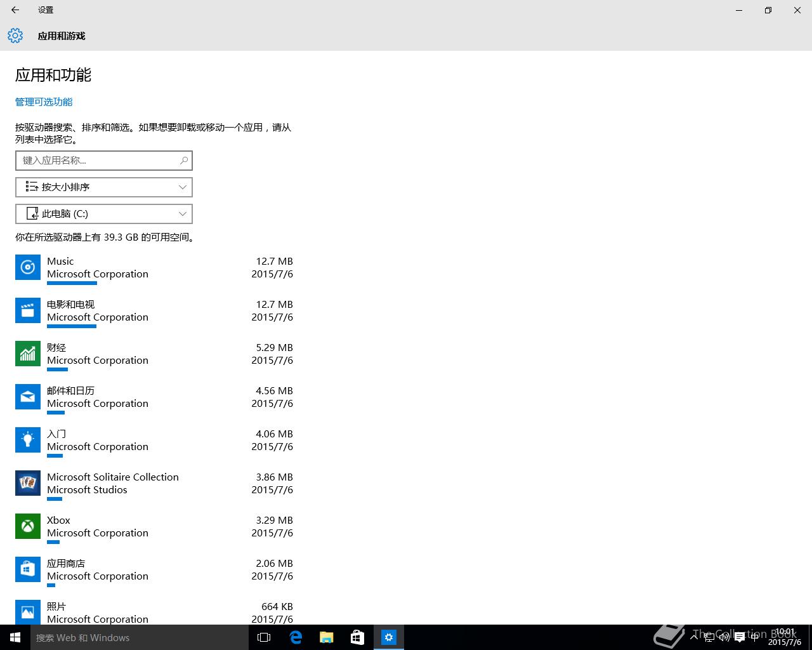Click the 39.3 GB free space message

(x=106, y=237)
